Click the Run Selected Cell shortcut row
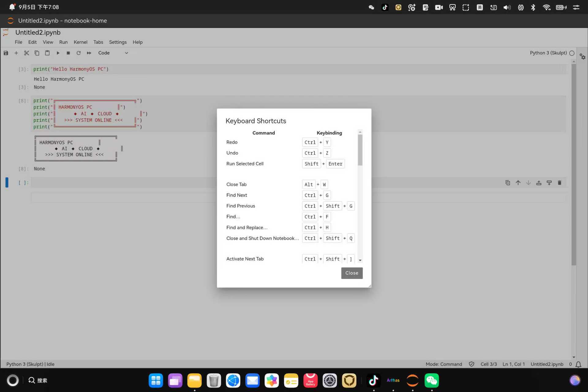Viewport: 588px width, 392px height. pos(290,164)
